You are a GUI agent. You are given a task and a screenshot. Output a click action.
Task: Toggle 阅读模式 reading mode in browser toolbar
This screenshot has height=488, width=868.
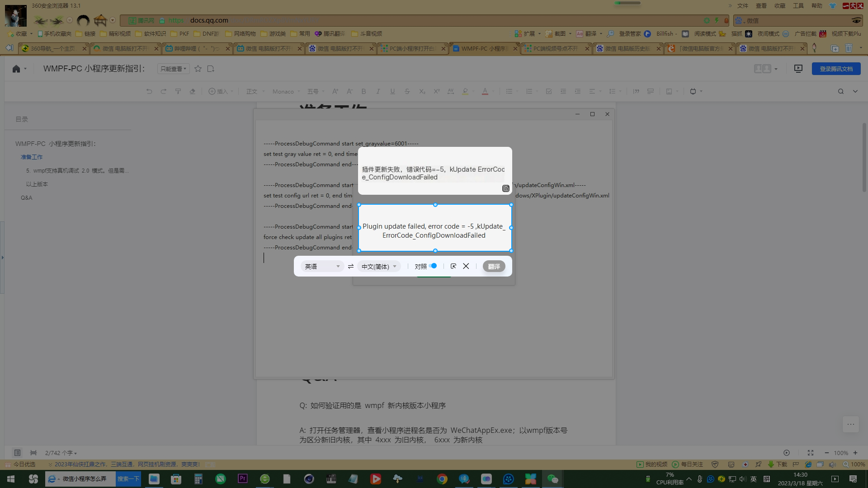click(x=704, y=34)
